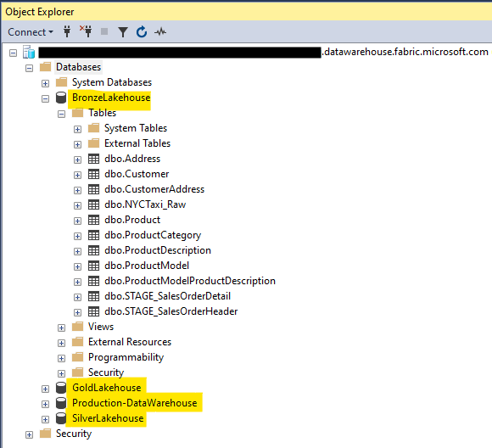Expand the dbo.CustomerAddress table node

tap(77, 190)
